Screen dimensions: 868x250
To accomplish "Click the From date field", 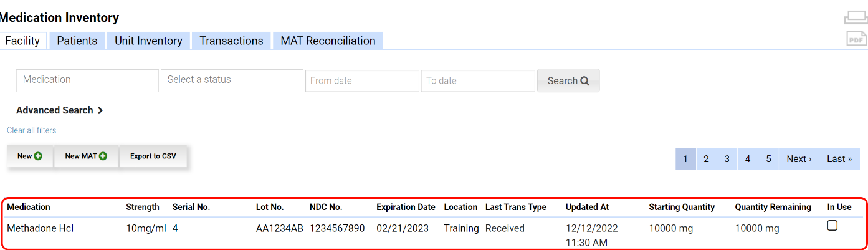I will (362, 81).
